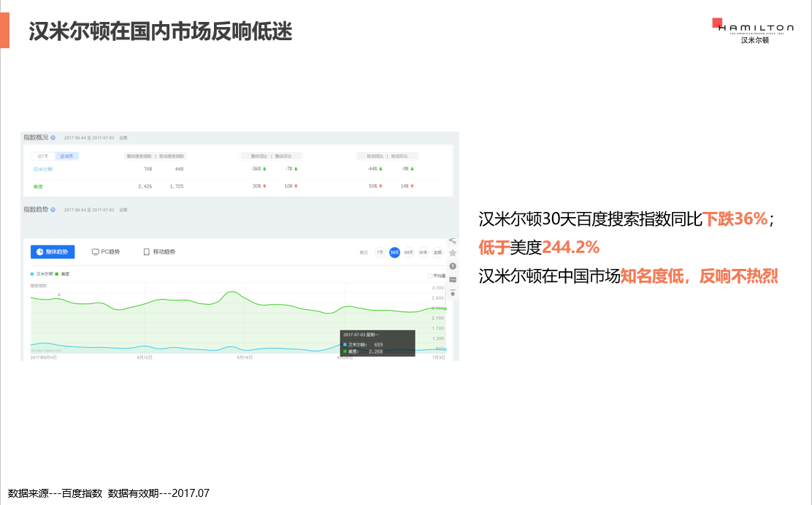
Task: Click the orange text 244.2%
Action: click(x=571, y=247)
